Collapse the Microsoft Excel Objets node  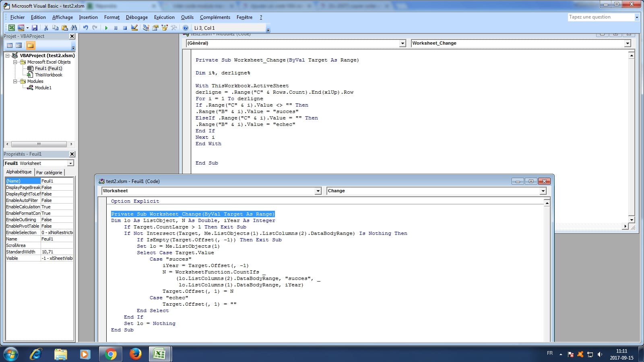click(x=15, y=62)
